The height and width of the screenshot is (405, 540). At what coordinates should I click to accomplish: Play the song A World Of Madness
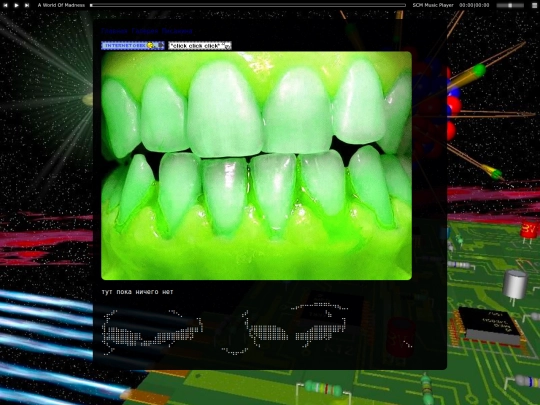click(x=16, y=5)
